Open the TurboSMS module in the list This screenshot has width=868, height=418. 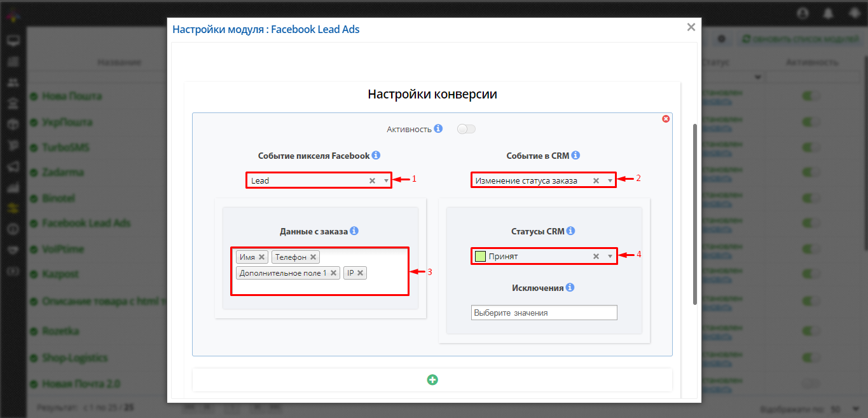coord(65,147)
